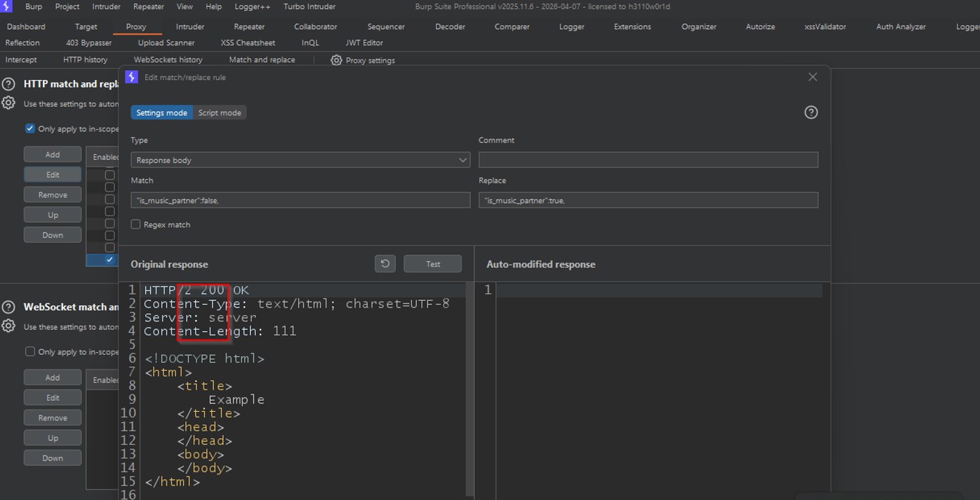This screenshot has height=500, width=980.
Task: Open the Help menu
Action: tap(214, 6)
